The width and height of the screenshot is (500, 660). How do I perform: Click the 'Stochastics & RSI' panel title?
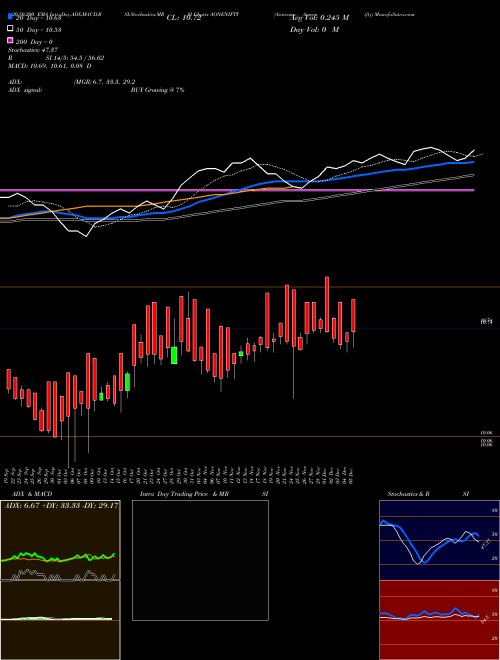[428, 494]
